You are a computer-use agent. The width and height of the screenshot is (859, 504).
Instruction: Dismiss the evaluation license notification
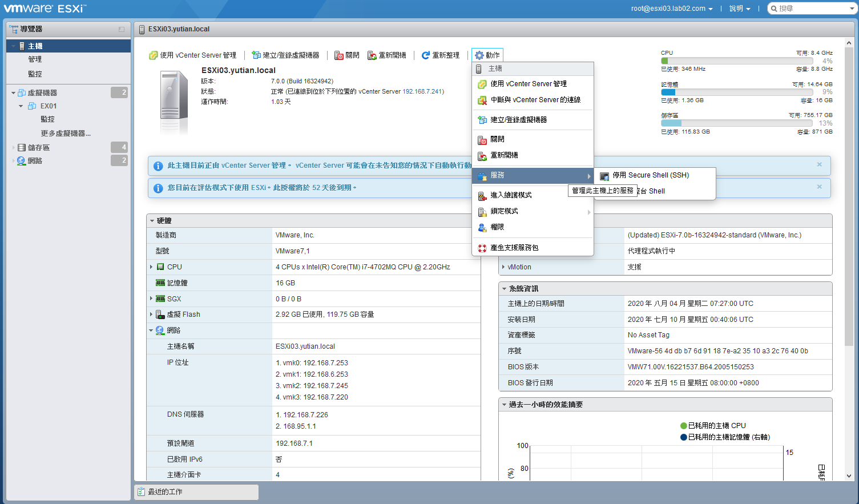(819, 187)
